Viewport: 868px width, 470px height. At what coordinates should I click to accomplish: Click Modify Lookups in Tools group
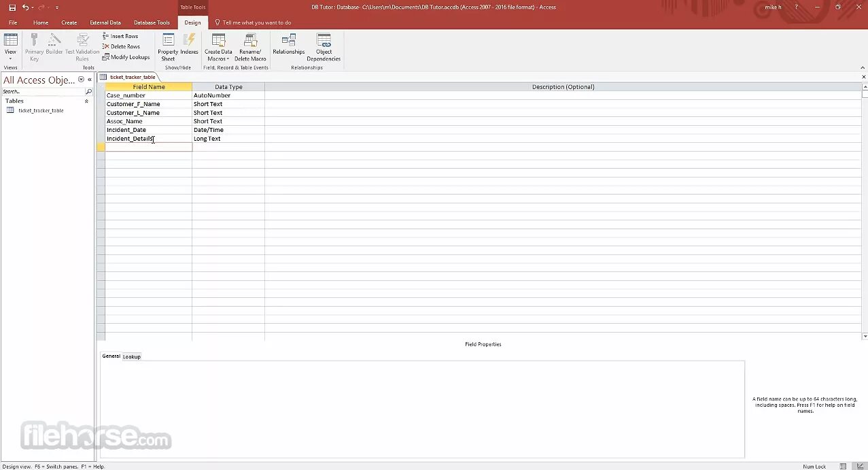click(x=126, y=57)
